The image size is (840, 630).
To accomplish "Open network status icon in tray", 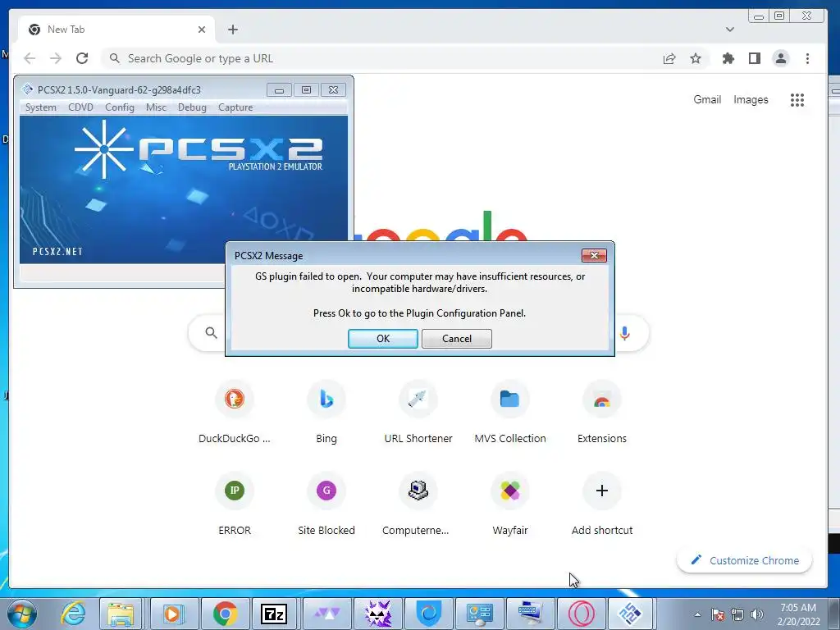I will [x=737, y=615].
